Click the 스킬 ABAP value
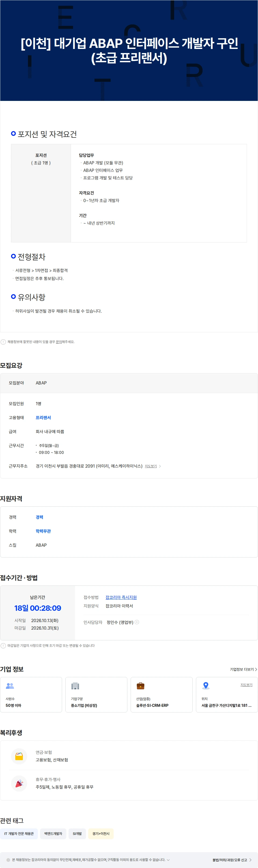Screen dimensions: 258x868 pyautogui.click(x=41, y=545)
